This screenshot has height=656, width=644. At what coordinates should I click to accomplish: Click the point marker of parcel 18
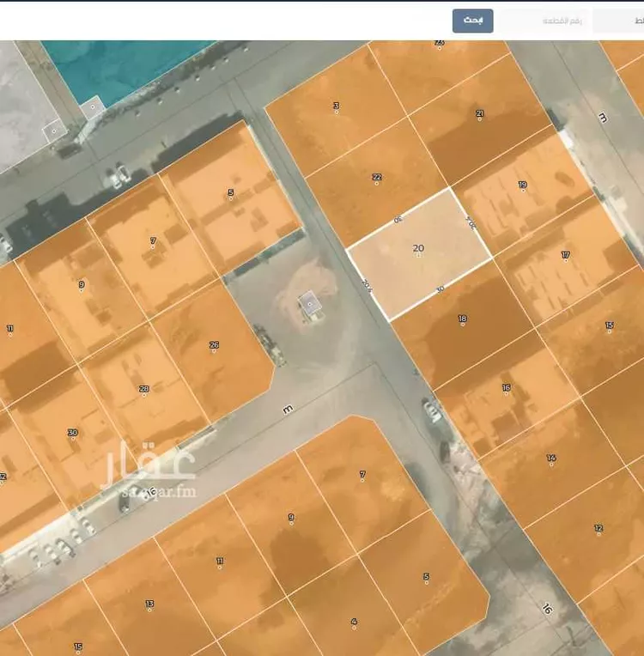point(462,325)
